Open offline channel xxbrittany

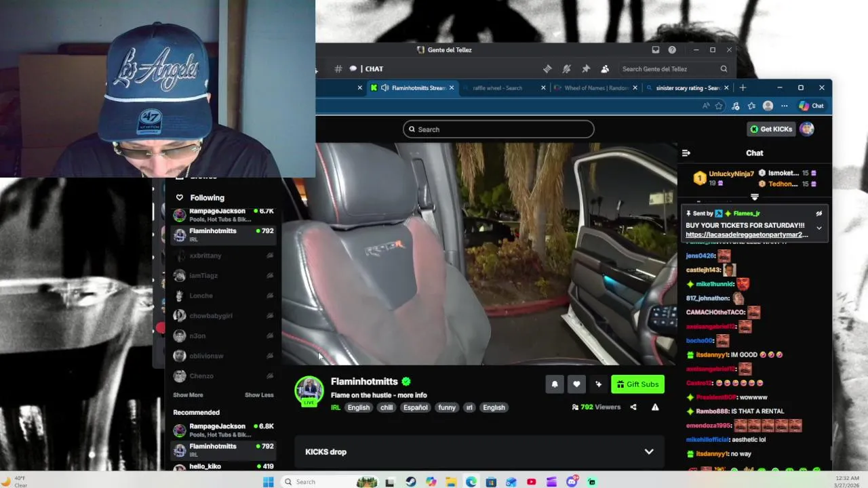(x=223, y=256)
